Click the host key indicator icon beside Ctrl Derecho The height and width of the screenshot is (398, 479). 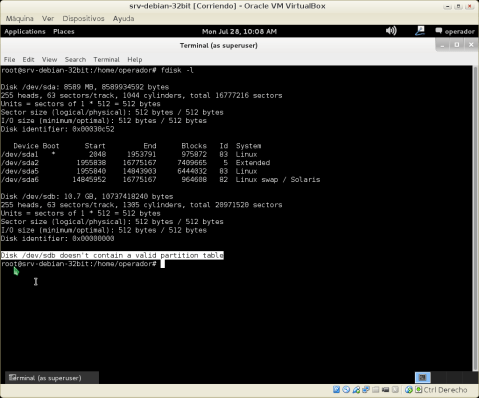point(418,389)
